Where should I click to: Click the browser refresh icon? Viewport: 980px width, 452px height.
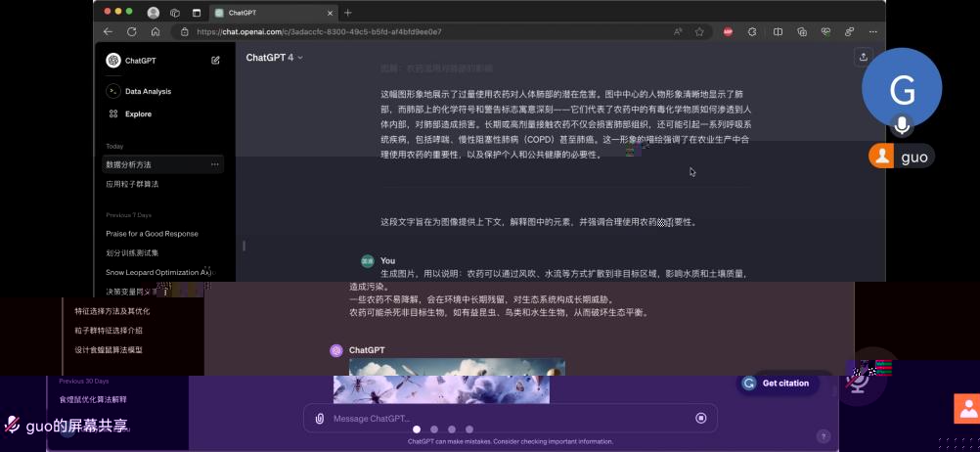point(132,31)
